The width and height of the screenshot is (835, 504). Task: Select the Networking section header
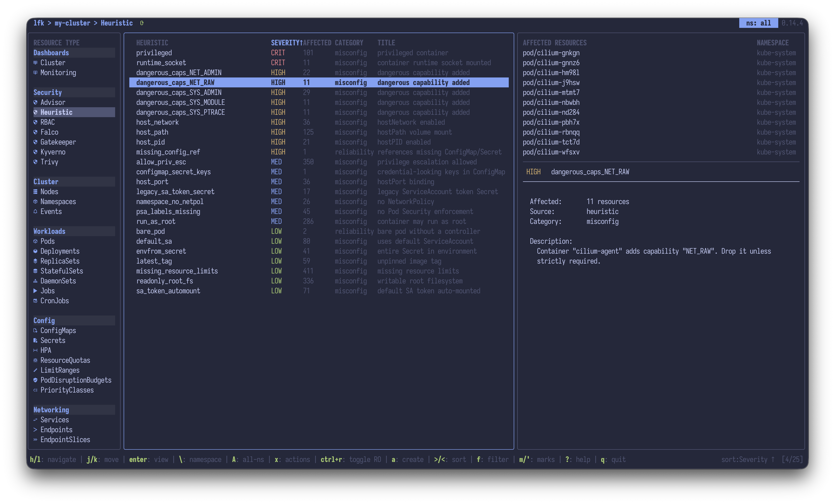pyautogui.click(x=74, y=410)
